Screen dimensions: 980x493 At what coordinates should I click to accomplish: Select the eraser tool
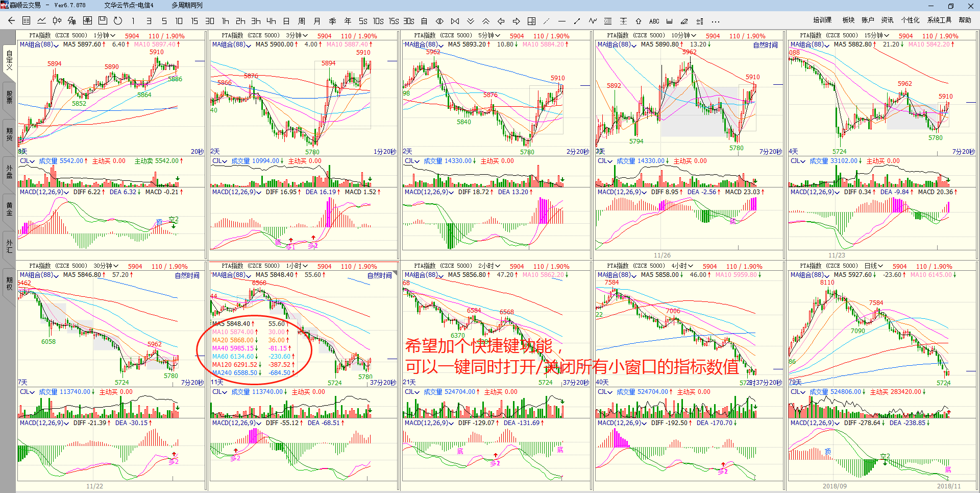coord(684,21)
